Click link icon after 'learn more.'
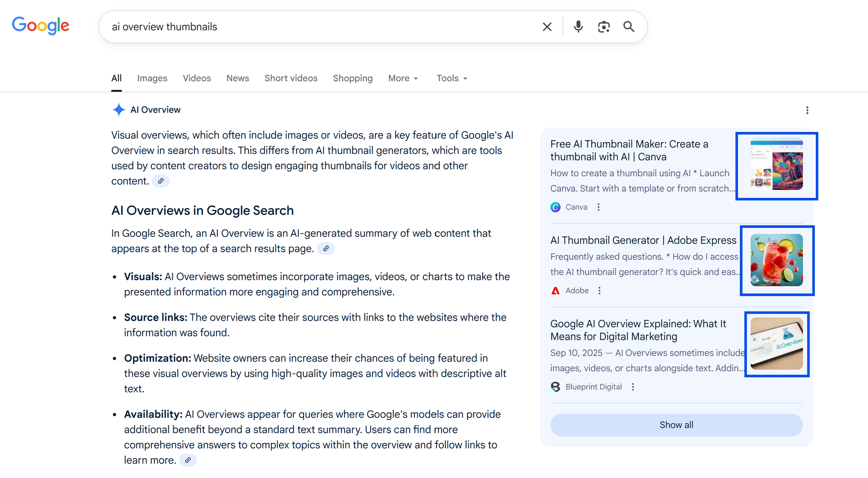 (188, 460)
